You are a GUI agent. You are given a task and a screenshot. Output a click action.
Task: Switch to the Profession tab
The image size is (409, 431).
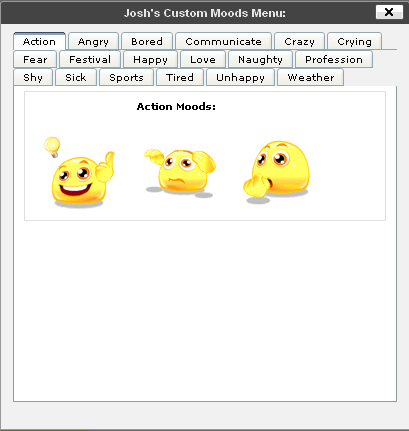pos(334,59)
